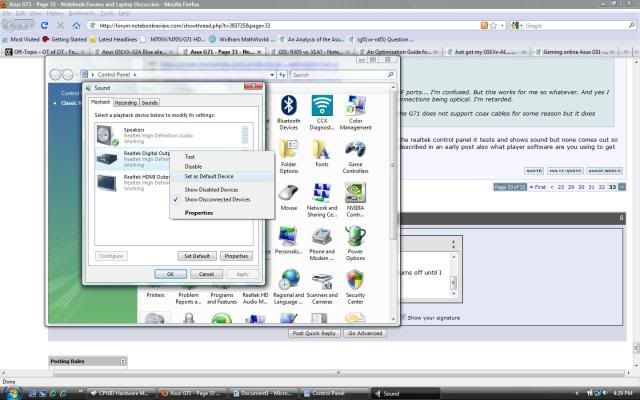Screen dimensions: 640x400
Task: Open Scanners and Cameras icon
Action: (322, 287)
